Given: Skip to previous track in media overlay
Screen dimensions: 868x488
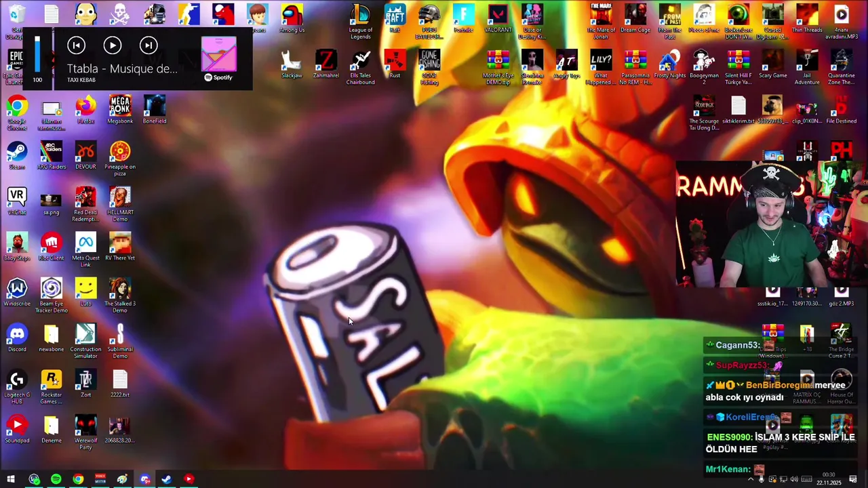Looking at the screenshot, I should click(76, 45).
